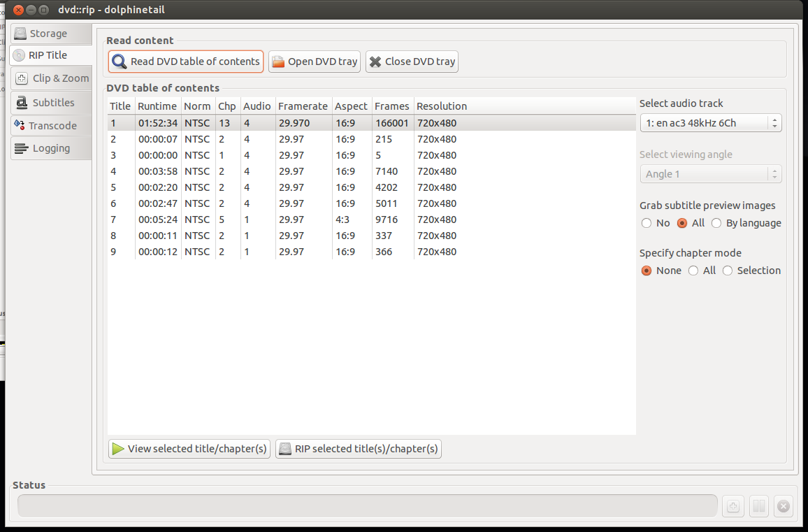Click the green play icon to view title
Image resolution: width=808 pixels, height=532 pixels.
pyautogui.click(x=118, y=449)
